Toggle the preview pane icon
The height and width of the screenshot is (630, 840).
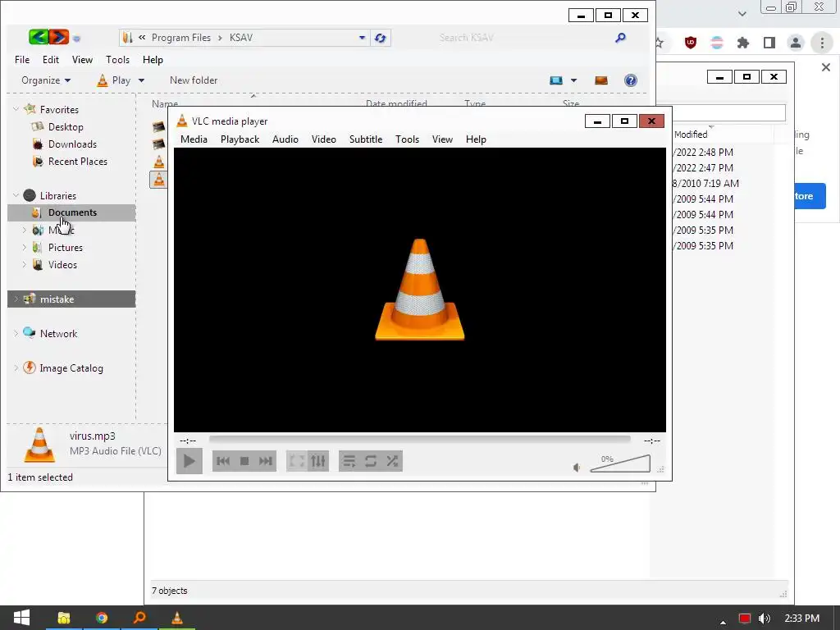(x=601, y=80)
